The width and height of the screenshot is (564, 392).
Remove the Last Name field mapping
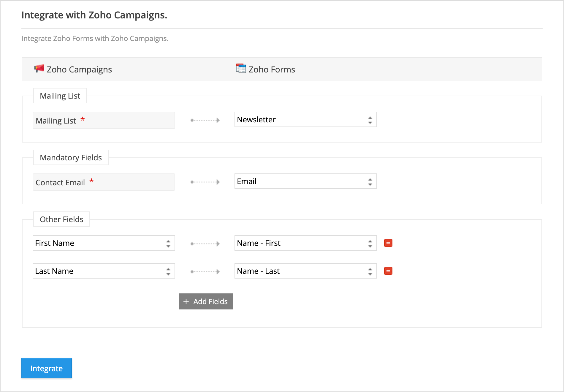[x=388, y=271]
